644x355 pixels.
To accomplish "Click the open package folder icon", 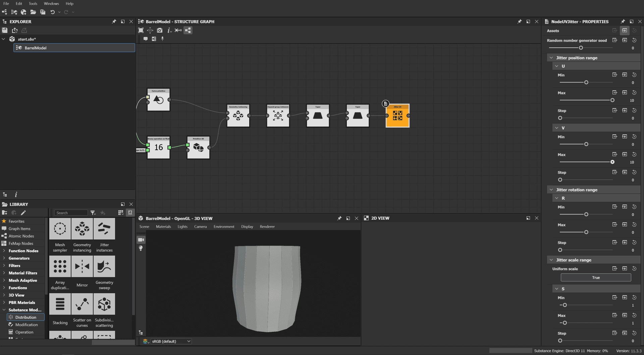I will 33,12.
